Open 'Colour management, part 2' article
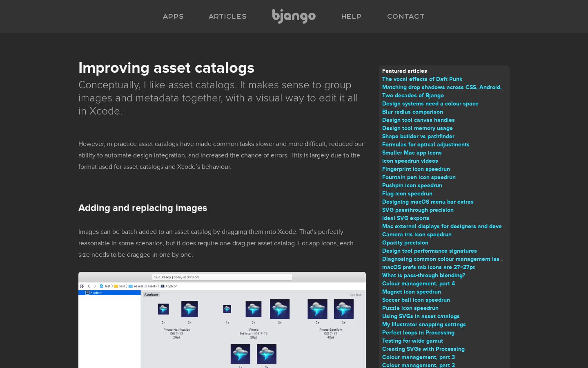 (419, 365)
